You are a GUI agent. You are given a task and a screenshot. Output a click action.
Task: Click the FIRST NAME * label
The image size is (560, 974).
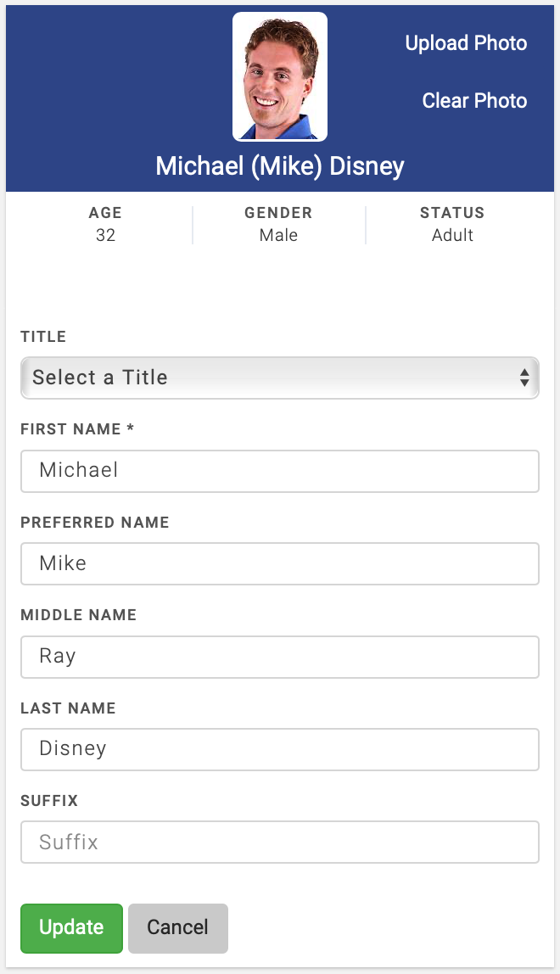[x=77, y=429]
